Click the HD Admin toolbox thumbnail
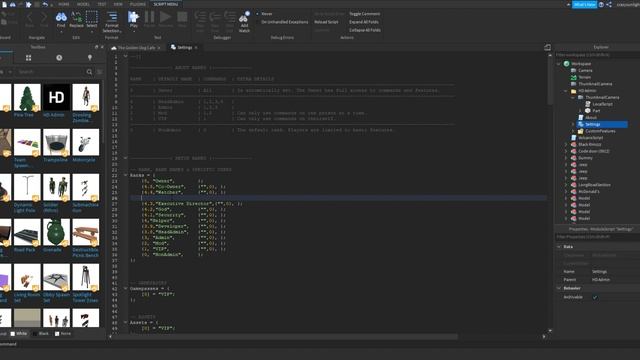Image resolution: width=640 pixels, height=360 pixels. pos(56,97)
